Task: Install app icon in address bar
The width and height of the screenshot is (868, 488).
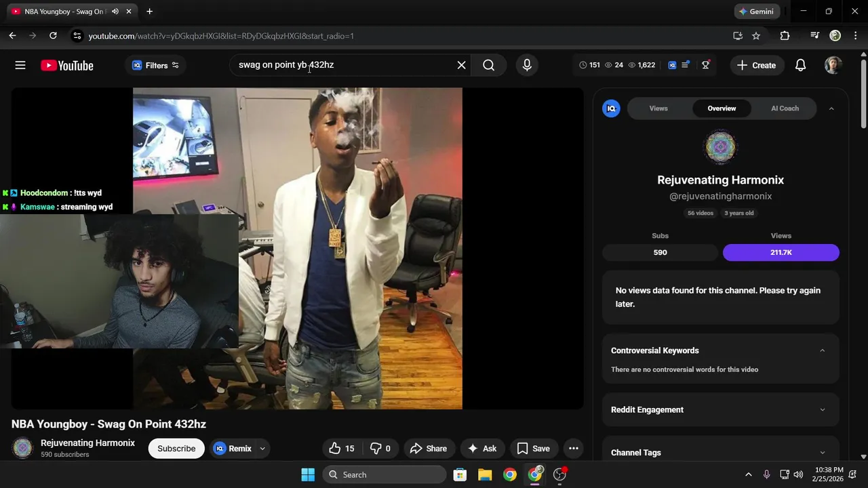Action: click(738, 35)
